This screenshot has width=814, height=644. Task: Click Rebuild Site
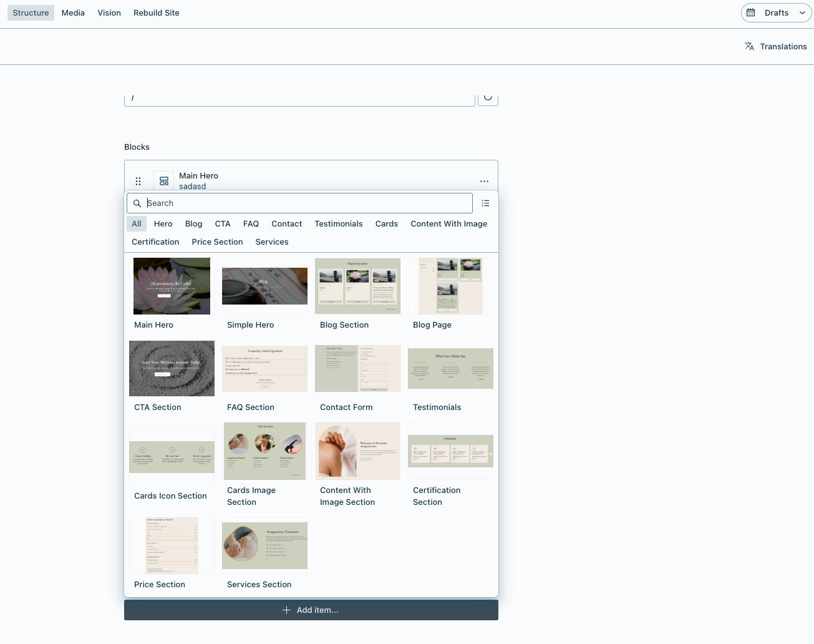(x=156, y=12)
